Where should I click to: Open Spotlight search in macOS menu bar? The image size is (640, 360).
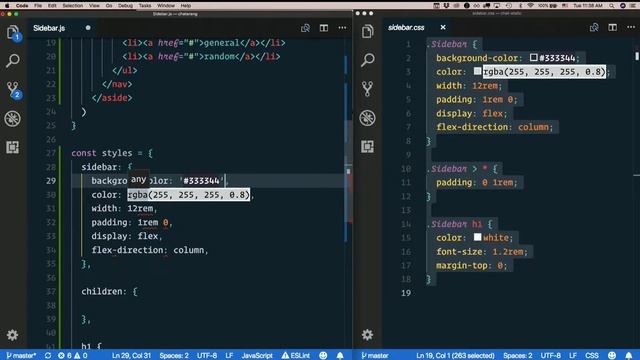[611, 6]
